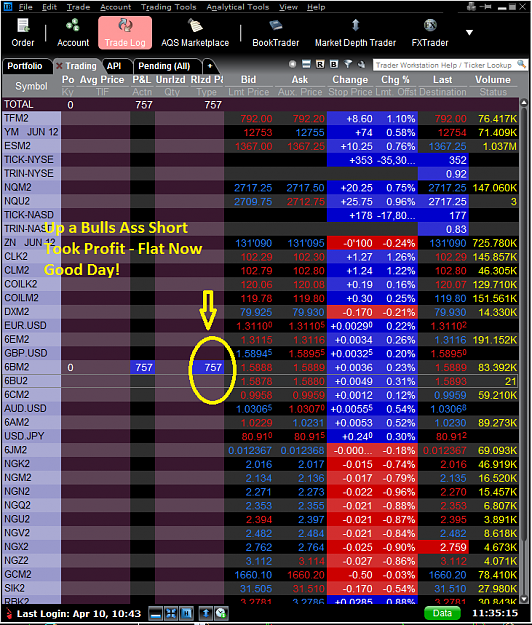Click in the Ticker Lookup search field
Image resolution: width=532 pixels, height=625 pixels.
pos(444,65)
